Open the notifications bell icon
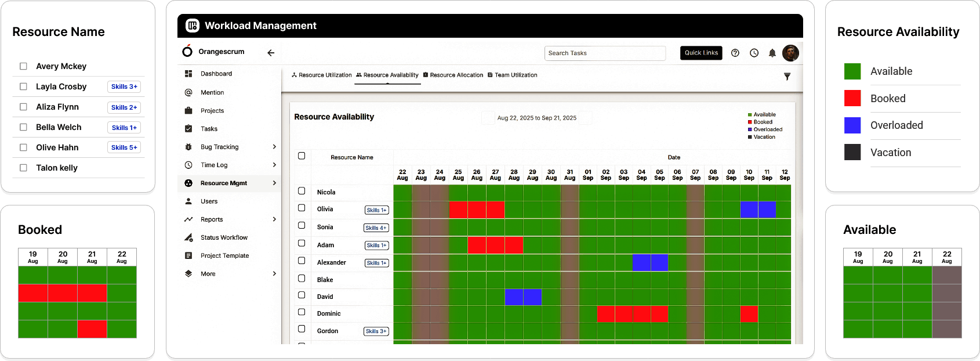Image resolution: width=980 pixels, height=361 pixels. (772, 53)
